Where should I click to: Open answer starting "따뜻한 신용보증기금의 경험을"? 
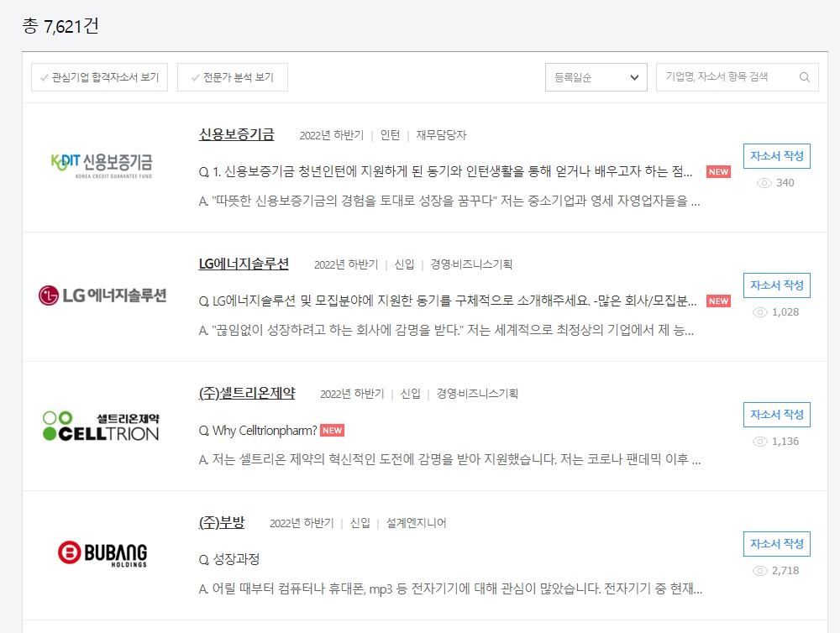tap(449, 201)
